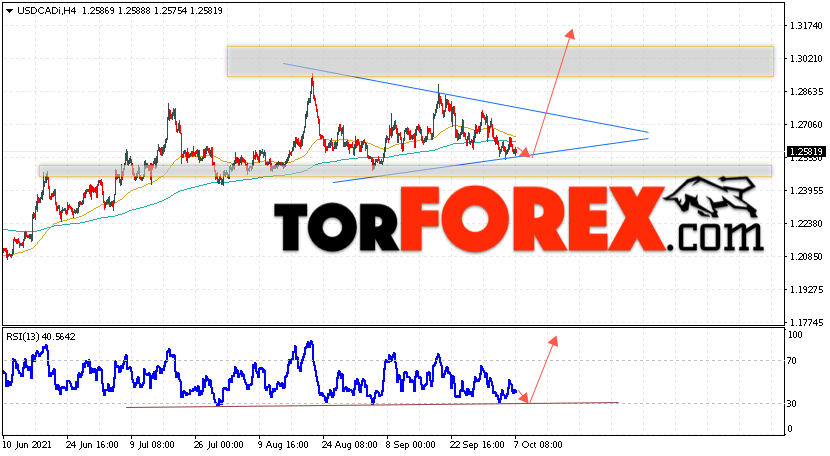The height and width of the screenshot is (456, 830).
Task: Click the 1.27060 price axis label
Action: 806,124
